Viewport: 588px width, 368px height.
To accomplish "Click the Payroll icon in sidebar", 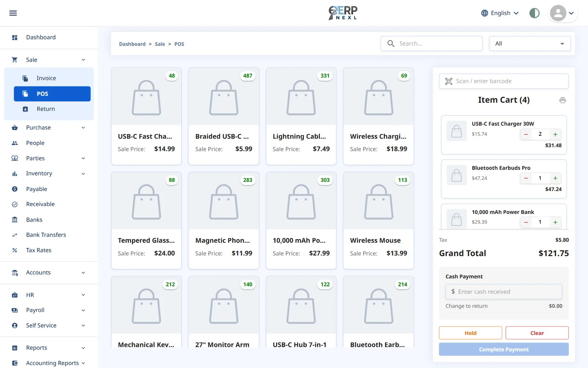I will (x=15, y=310).
